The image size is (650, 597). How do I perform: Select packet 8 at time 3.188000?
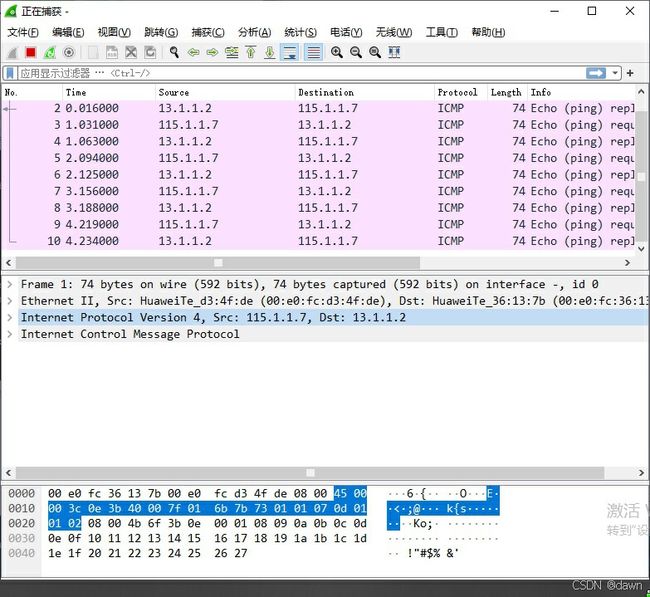[x=318, y=208]
